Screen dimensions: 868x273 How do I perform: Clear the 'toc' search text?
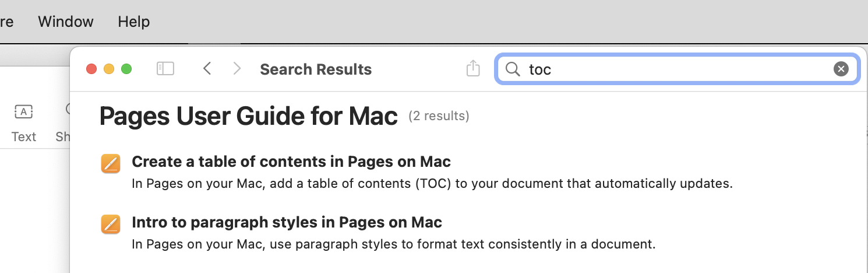pos(841,69)
